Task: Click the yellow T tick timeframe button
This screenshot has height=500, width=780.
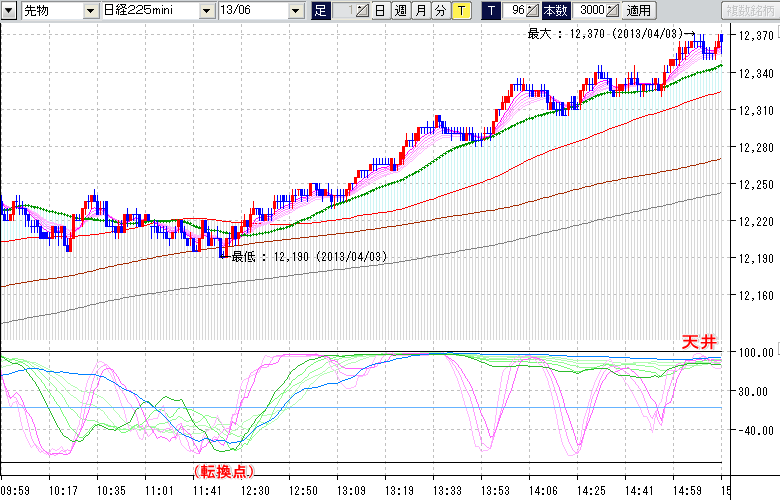Action: [460, 11]
